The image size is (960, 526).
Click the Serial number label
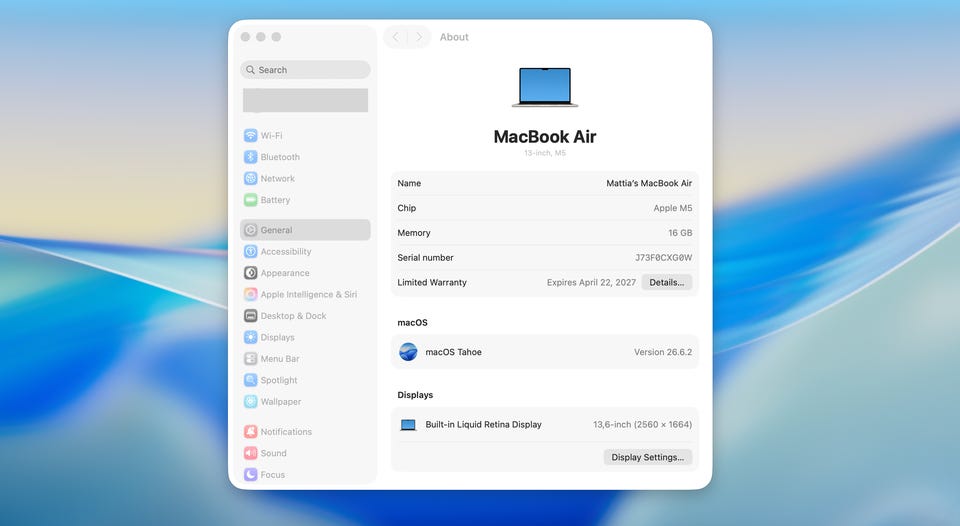(426, 258)
